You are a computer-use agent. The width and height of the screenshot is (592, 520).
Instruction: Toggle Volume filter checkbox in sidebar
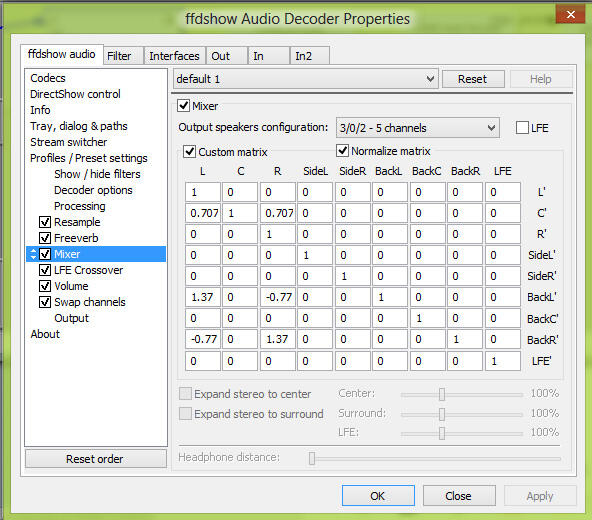point(45,286)
